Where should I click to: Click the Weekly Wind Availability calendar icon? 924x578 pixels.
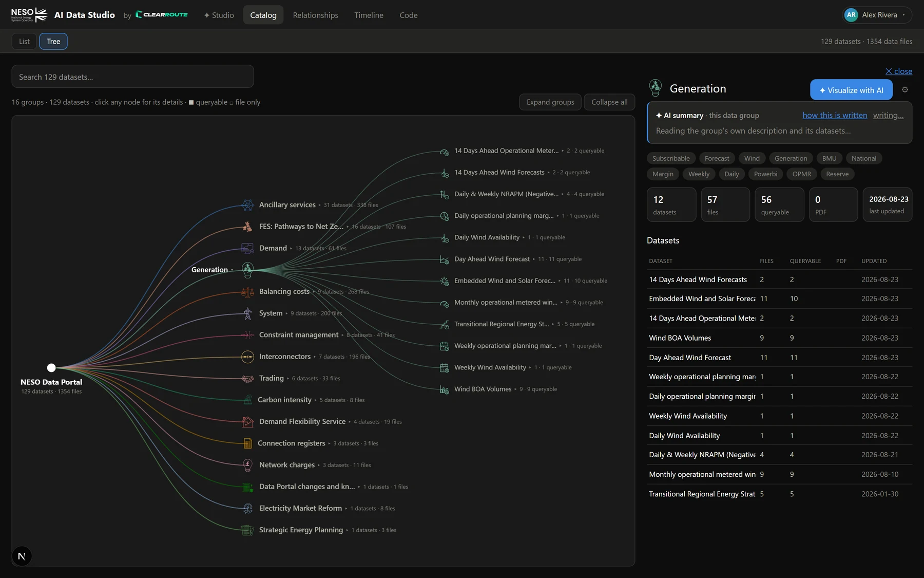(445, 368)
